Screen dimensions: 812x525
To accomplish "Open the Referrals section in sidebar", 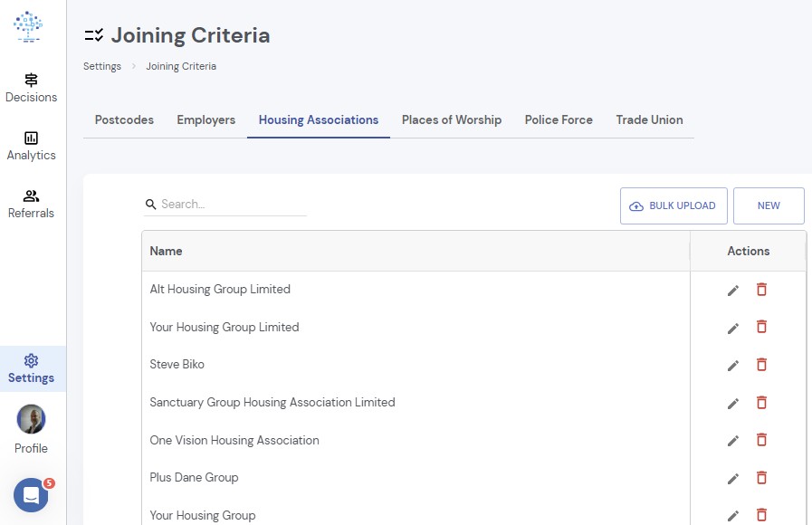I will (x=31, y=204).
